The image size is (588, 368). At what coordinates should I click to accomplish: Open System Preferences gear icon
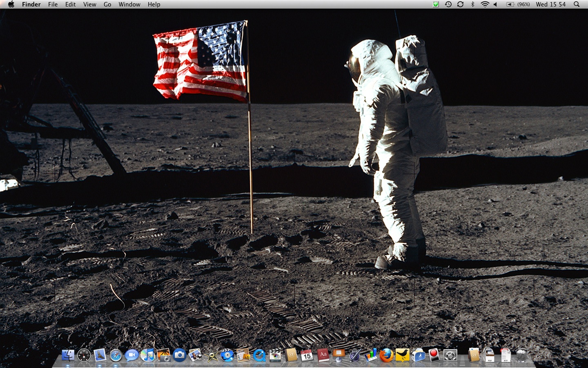pyautogui.click(x=450, y=355)
